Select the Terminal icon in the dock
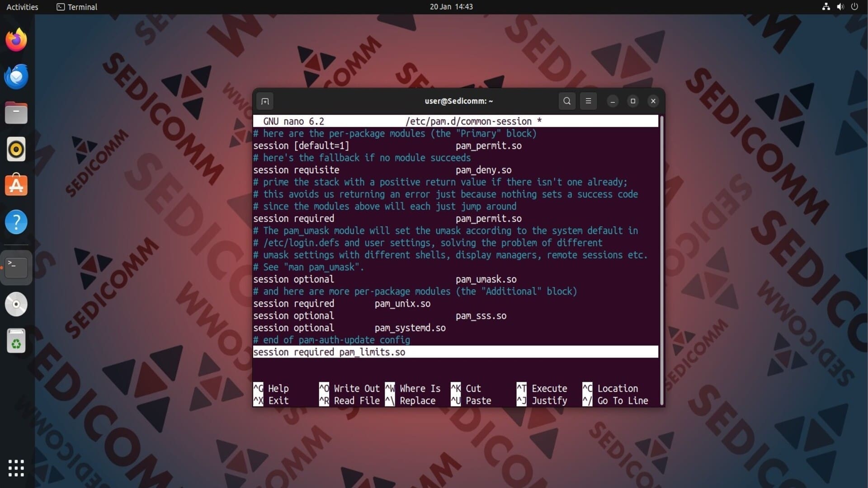This screenshot has width=868, height=488. click(16, 267)
